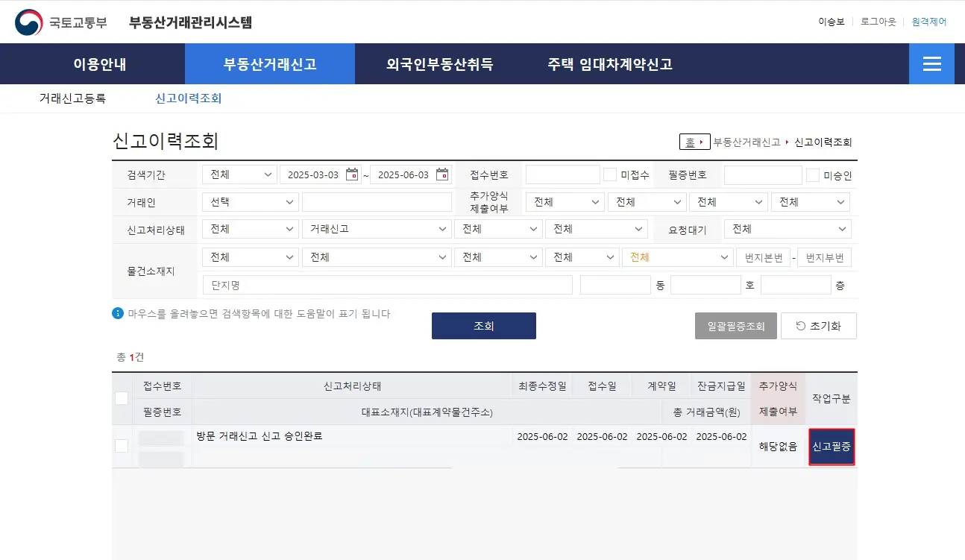This screenshot has width=965, height=560.
Task: Click the 로그아웃 logout link
Action: [877, 22]
